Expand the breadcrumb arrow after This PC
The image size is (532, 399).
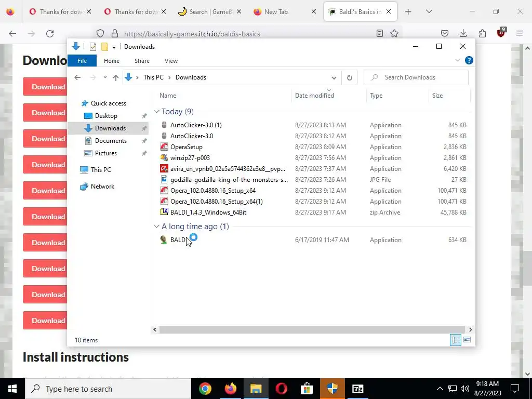point(169,77)
